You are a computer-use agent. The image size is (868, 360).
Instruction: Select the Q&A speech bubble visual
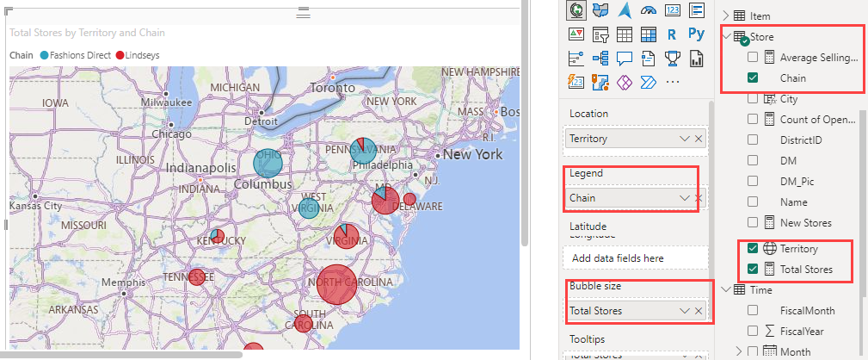click(625, 59)
